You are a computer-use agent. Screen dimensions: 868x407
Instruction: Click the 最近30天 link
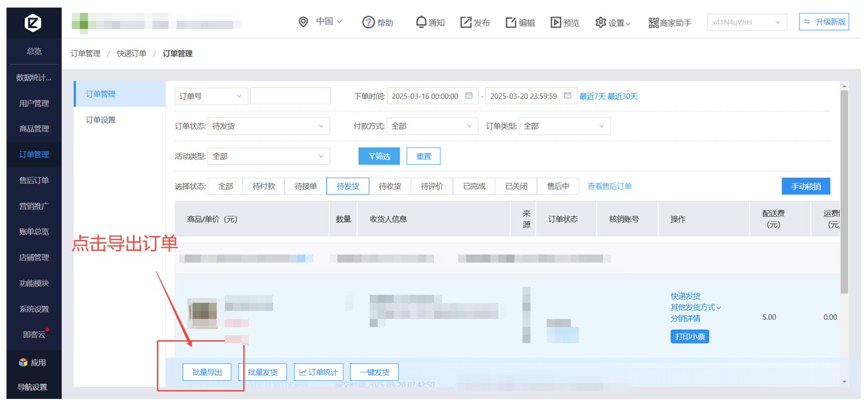point(623,96)
